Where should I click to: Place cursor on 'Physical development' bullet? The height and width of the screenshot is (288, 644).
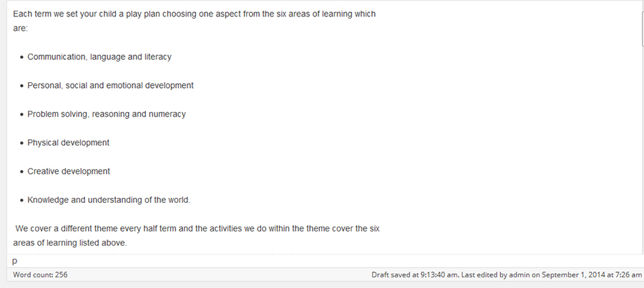pos(69,143)
